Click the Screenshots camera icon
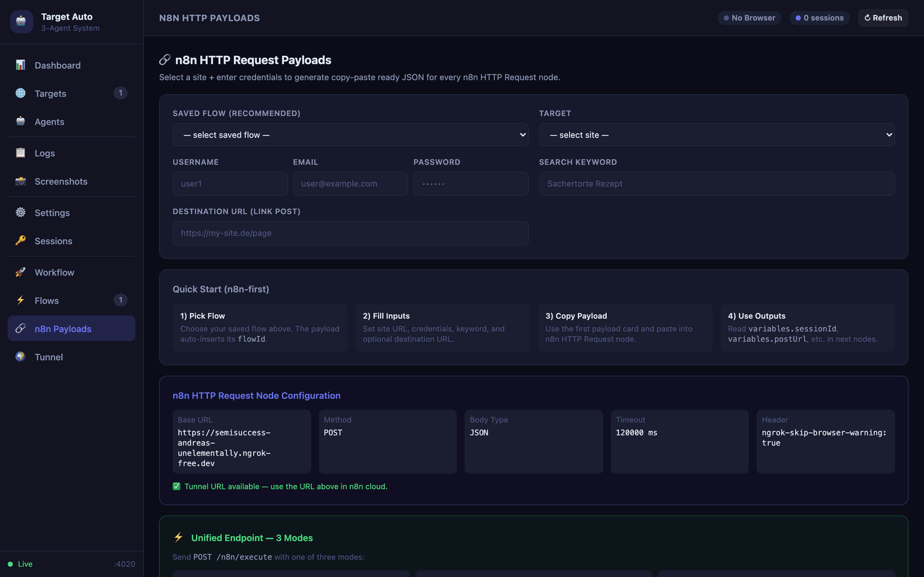This screenshot has width=924, height=577. point(21,181)
